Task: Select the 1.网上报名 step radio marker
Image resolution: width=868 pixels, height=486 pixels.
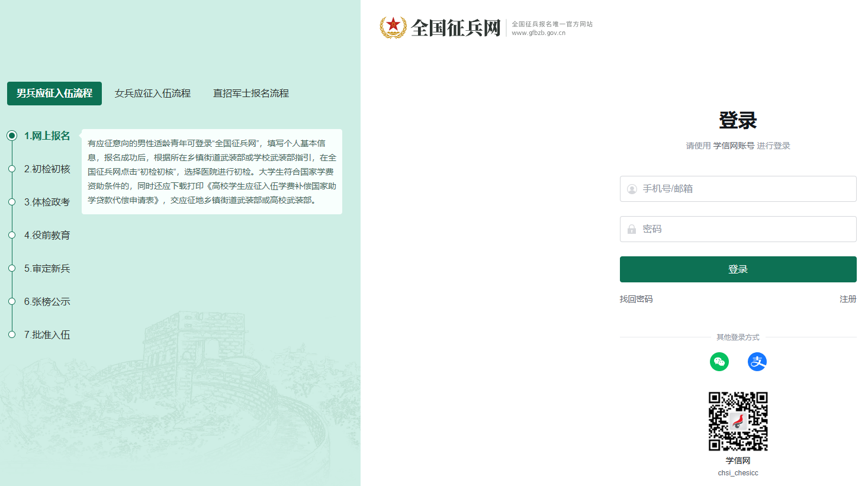Action: [12, 136]
